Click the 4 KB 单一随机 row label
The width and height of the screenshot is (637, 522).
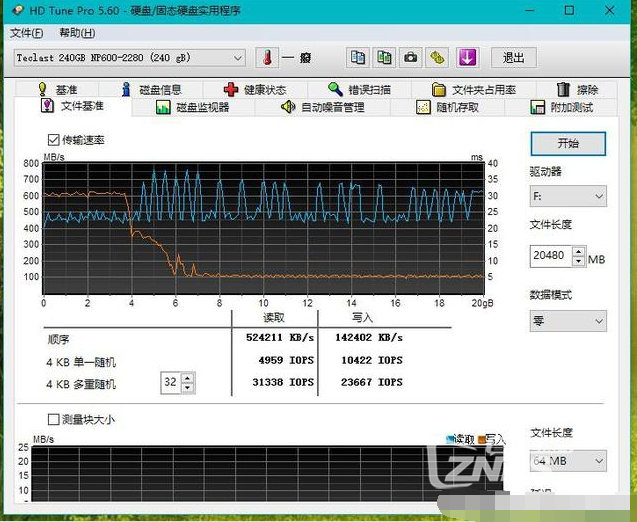pos(81,362)
